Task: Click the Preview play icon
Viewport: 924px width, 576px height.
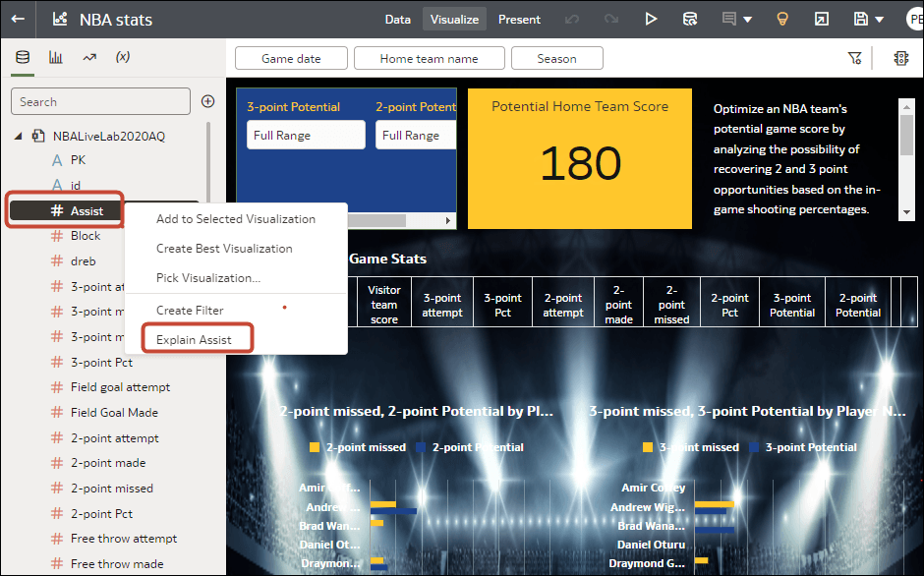Action: [x=651, y=20]
